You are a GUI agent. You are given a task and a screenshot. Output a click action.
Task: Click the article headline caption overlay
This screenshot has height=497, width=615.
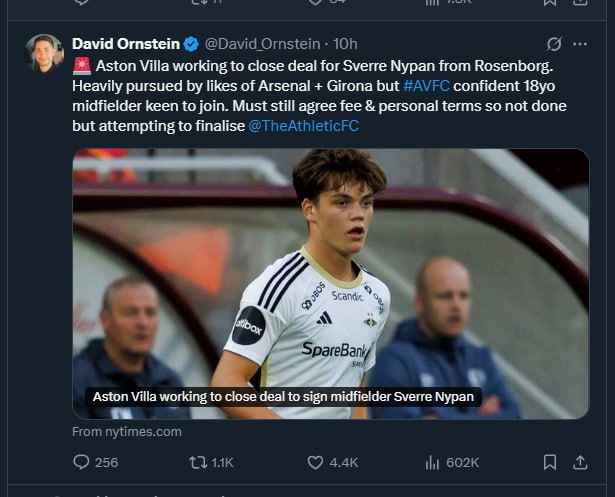(282, 397)
